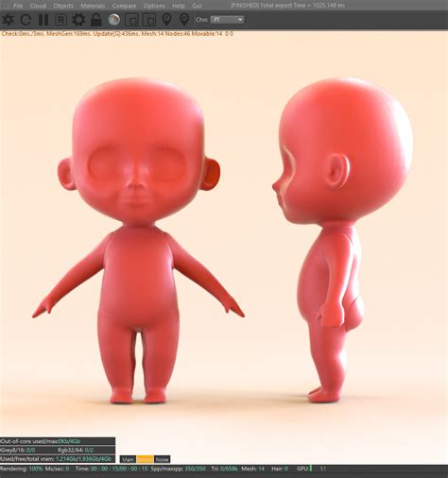Image resolution: width=448 pixels, height=478 pixels.
Task: Click the Octane send scene and render icon
Action: click(x=9, y=20)
